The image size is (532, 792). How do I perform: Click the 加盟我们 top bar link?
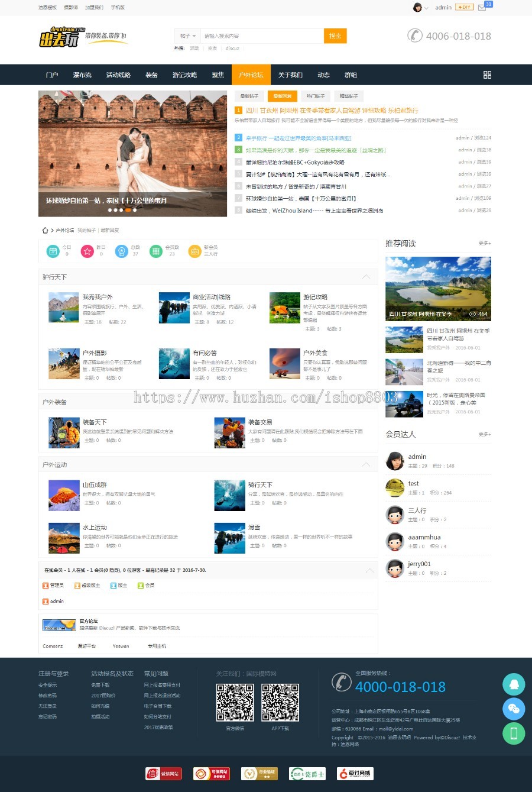point(94,8)
